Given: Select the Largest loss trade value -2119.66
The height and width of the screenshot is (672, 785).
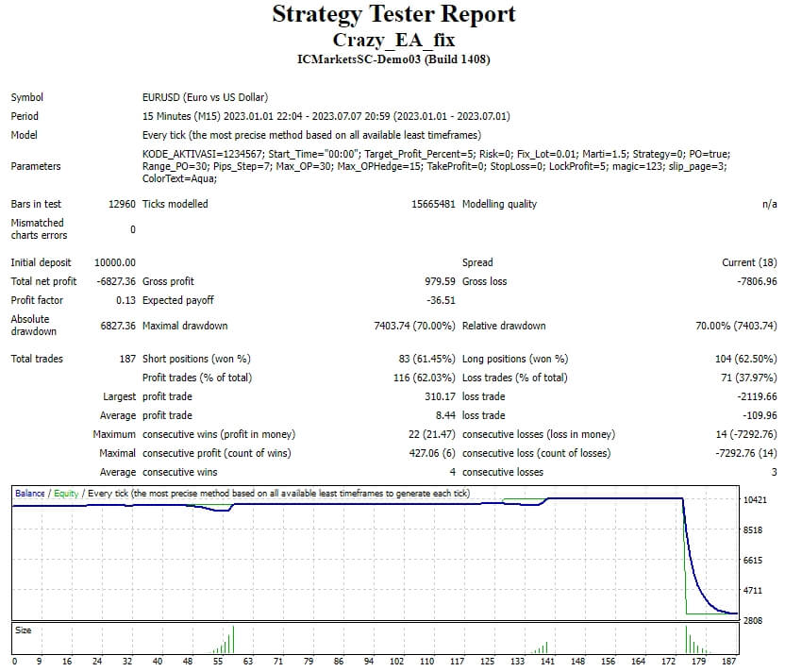Looking at the screenshot, I should tap(752, 396).
